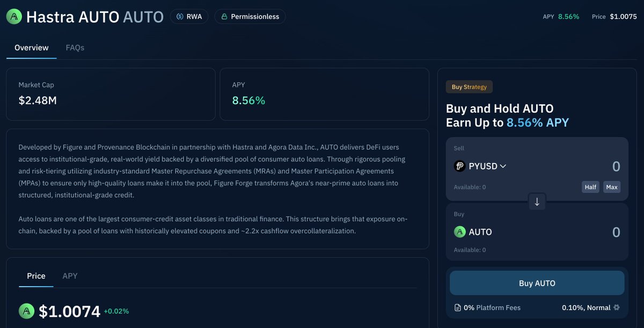This screenshot has height=328, width=644.
Task: Click the AUTO token icon in Buy box
Action: click(x=459, y=232)
